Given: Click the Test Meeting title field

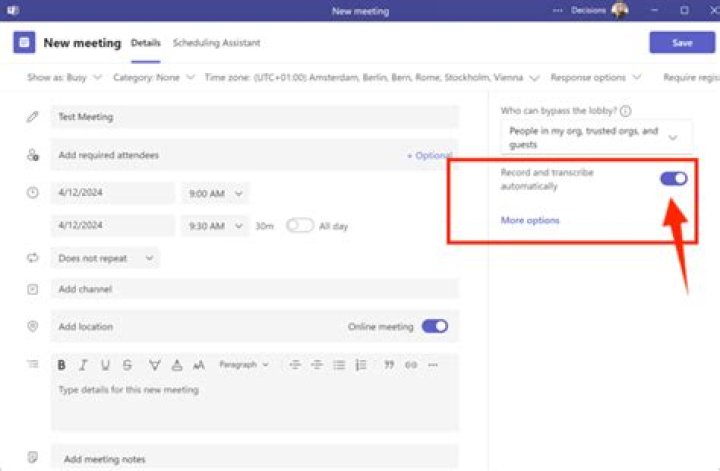Looking at the screenshot, I should 255,117.
